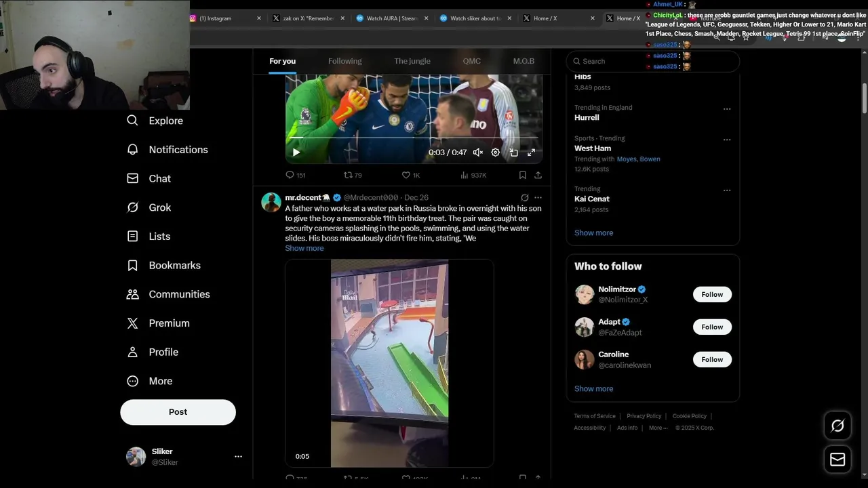Click the Moyes trending link
This screenshot has height=488, width=868.
pos(627,159)
